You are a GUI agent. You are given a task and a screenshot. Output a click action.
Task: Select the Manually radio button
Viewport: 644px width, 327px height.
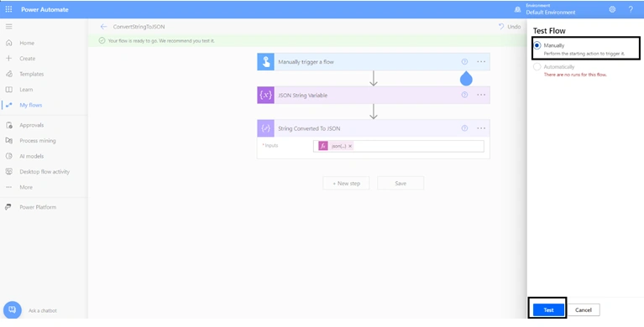pos(537,45)
